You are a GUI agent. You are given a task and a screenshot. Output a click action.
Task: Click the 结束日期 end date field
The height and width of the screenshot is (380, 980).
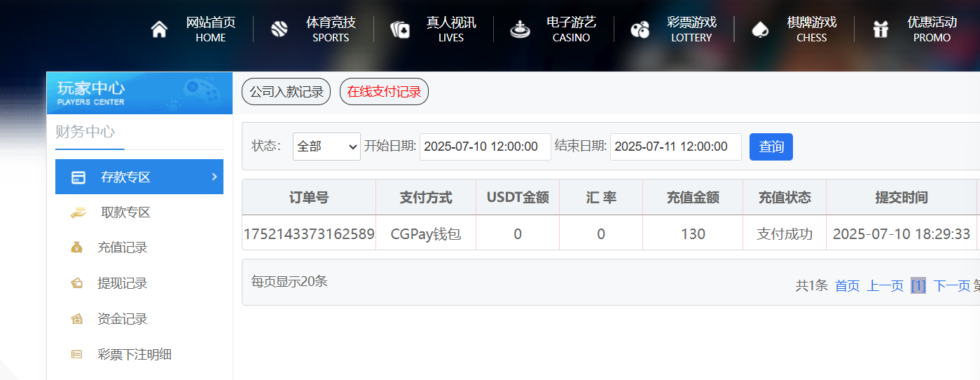pyautogui.click(x=675, y=147)
